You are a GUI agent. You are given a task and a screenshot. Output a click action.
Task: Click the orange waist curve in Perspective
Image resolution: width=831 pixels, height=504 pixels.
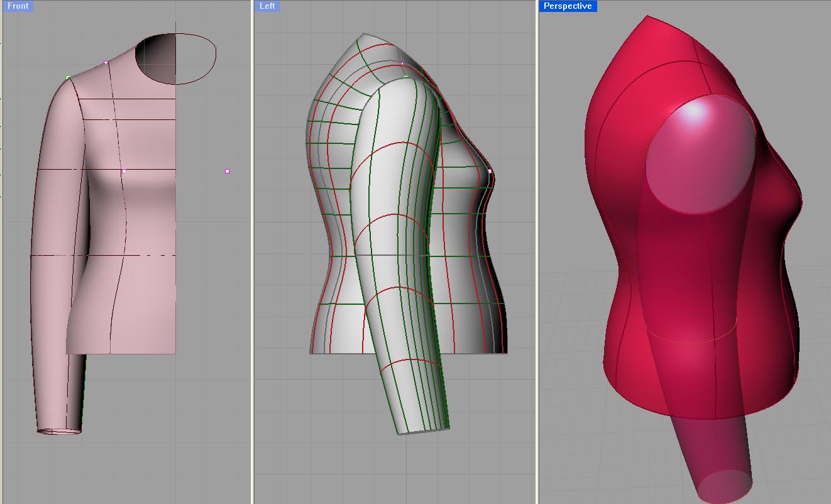tap(691, 341)
